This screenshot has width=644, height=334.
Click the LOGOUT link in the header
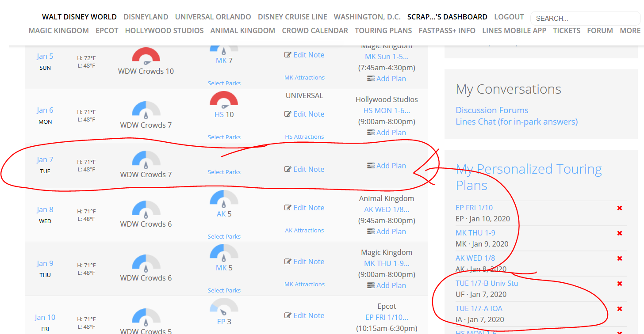(509, 17)
